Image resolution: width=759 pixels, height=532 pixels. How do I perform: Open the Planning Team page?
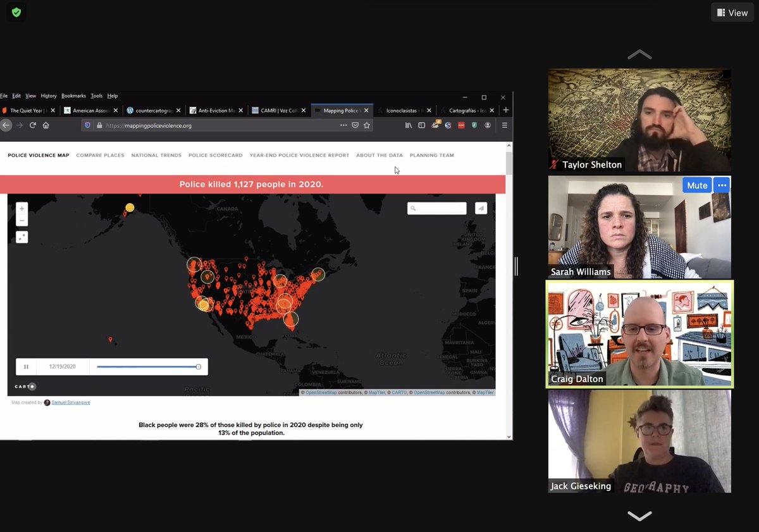431,155
